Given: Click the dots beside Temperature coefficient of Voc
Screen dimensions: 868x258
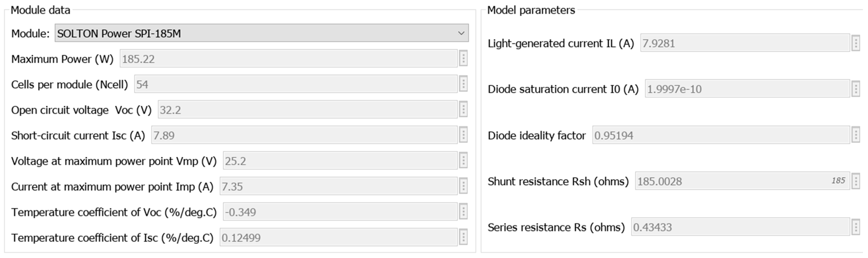Looking at the screenshot, I should pyautogui.click(x=463, y=212).
